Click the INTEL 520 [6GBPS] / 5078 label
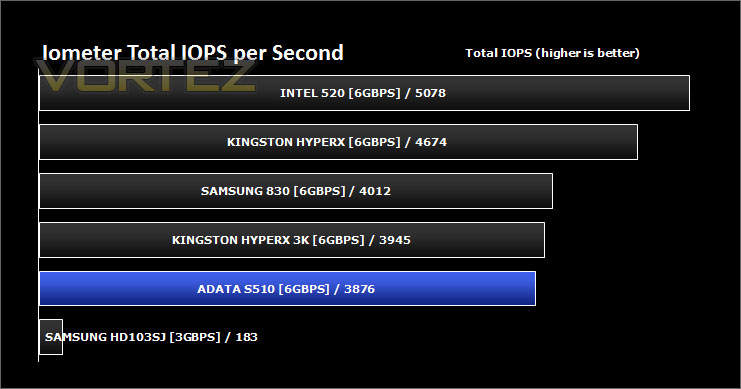 point(363,93)
